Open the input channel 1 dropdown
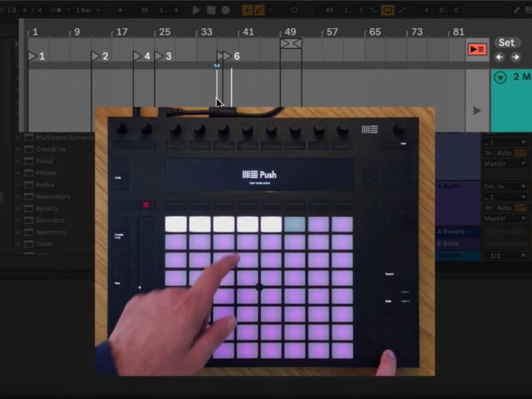This screenshot has width=532, height=399. pos(505,142)
